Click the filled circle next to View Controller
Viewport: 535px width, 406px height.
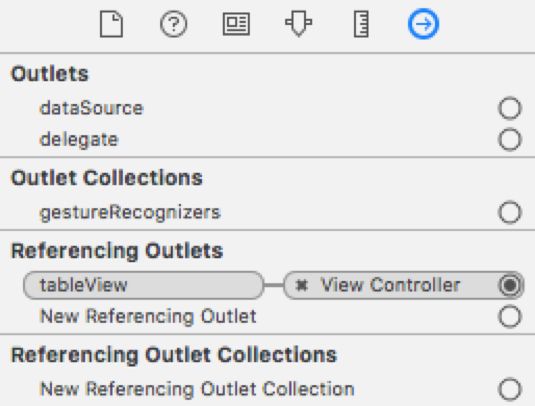point(510,285)
